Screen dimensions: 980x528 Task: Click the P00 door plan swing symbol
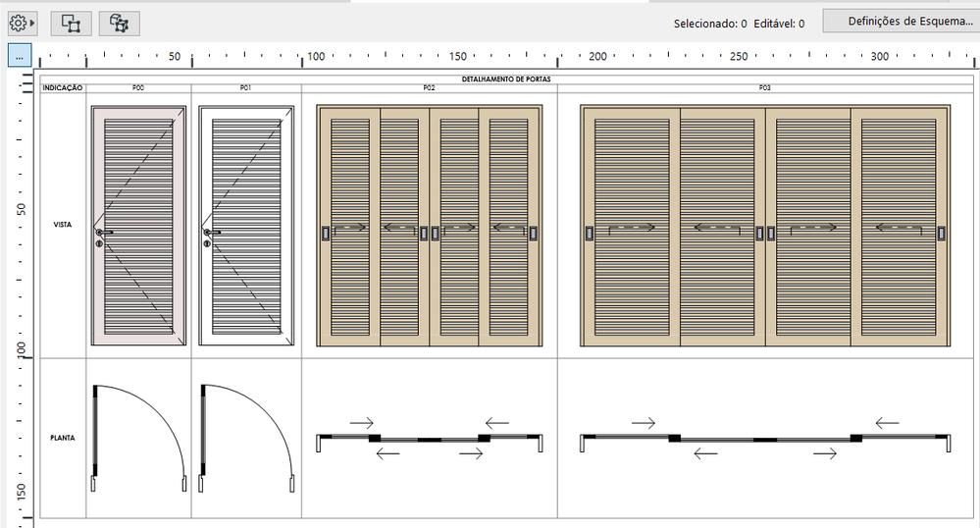tap(138, 438)
